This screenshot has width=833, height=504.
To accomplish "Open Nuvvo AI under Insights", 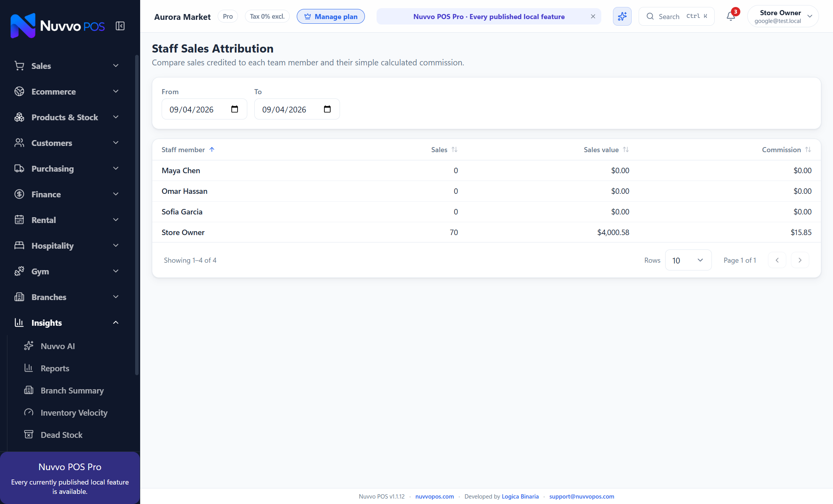I will pos(58,346).
